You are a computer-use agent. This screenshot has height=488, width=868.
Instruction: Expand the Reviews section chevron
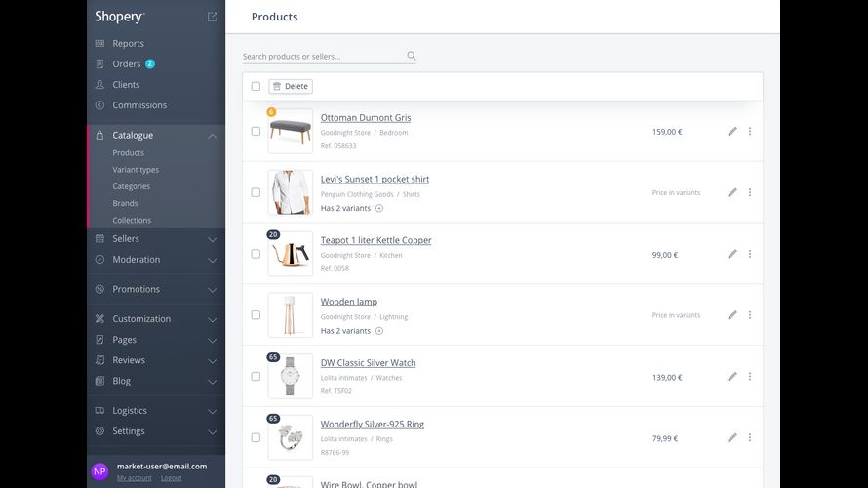point(212,360)
